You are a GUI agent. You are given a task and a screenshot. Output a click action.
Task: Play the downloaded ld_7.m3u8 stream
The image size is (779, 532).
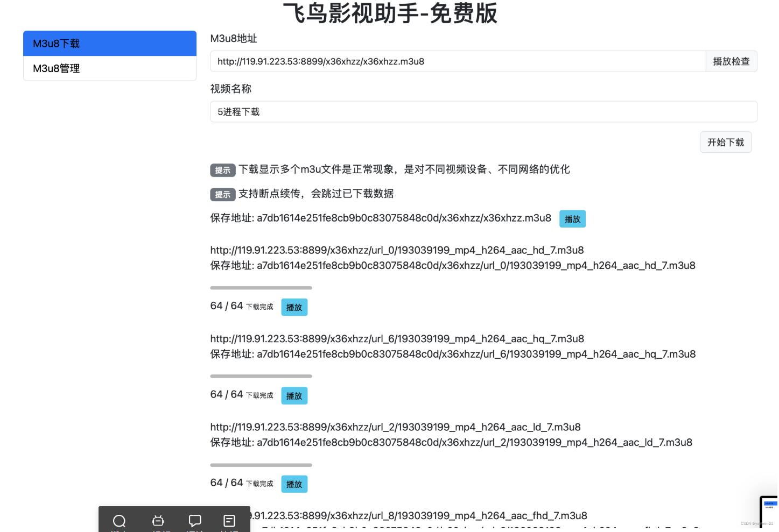(x=294, y=484)
